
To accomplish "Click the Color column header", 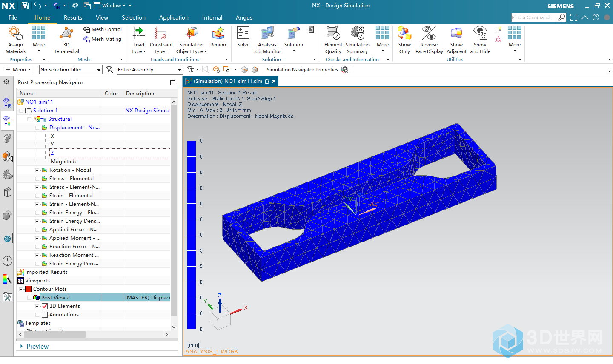I will tap(112, 94).
